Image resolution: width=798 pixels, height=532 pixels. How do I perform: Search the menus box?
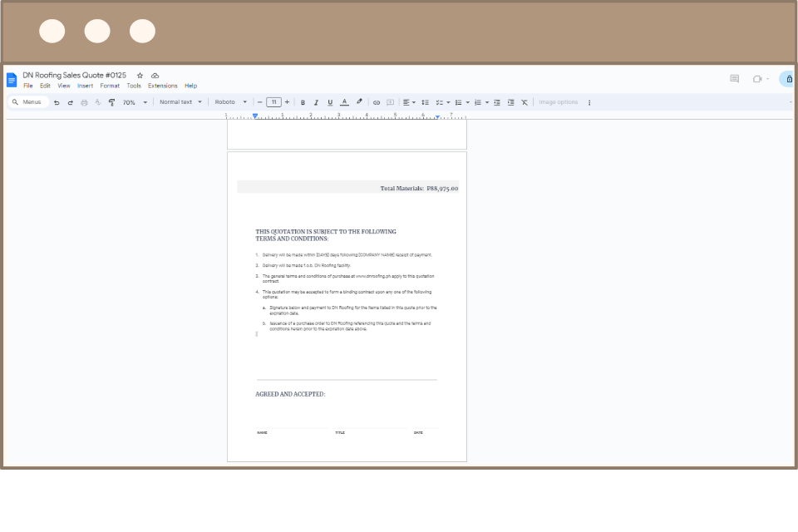pyautogui.click(x=28, y=101)
